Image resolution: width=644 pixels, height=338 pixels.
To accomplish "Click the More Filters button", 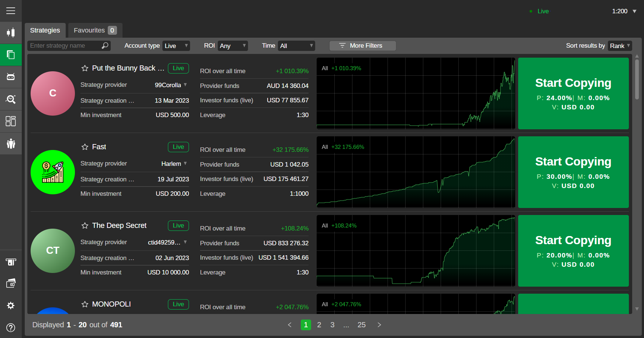I will pos(362,46).
